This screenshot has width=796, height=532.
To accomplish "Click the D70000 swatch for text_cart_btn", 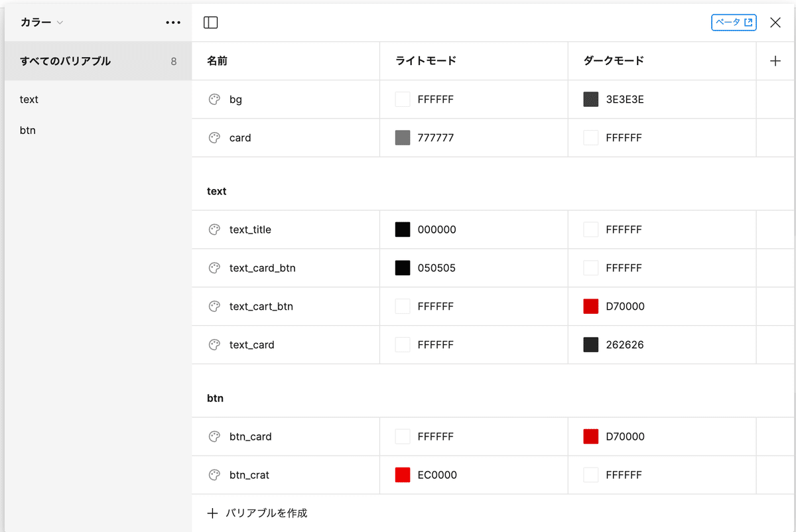I will (591, 306).
